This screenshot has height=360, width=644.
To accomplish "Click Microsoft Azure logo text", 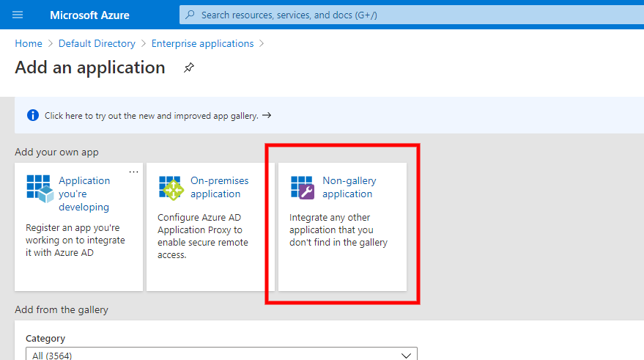I will (89, 15).
